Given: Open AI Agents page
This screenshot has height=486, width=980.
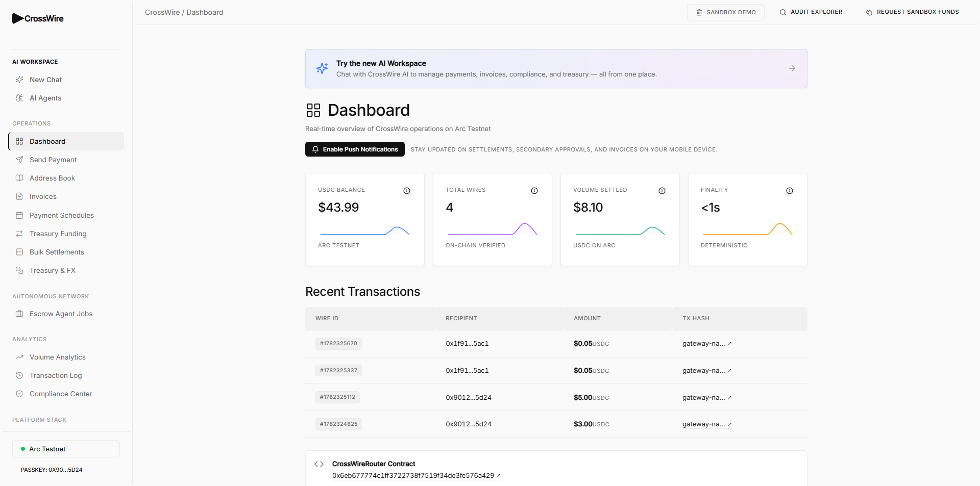Looking at the screenshot, I should tap(66, 98).
